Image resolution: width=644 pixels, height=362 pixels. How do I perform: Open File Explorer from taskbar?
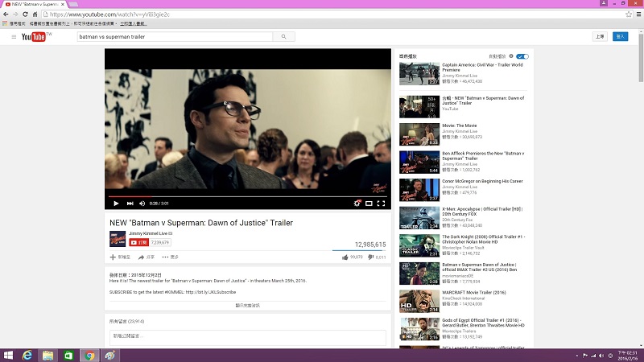[47, 356]
